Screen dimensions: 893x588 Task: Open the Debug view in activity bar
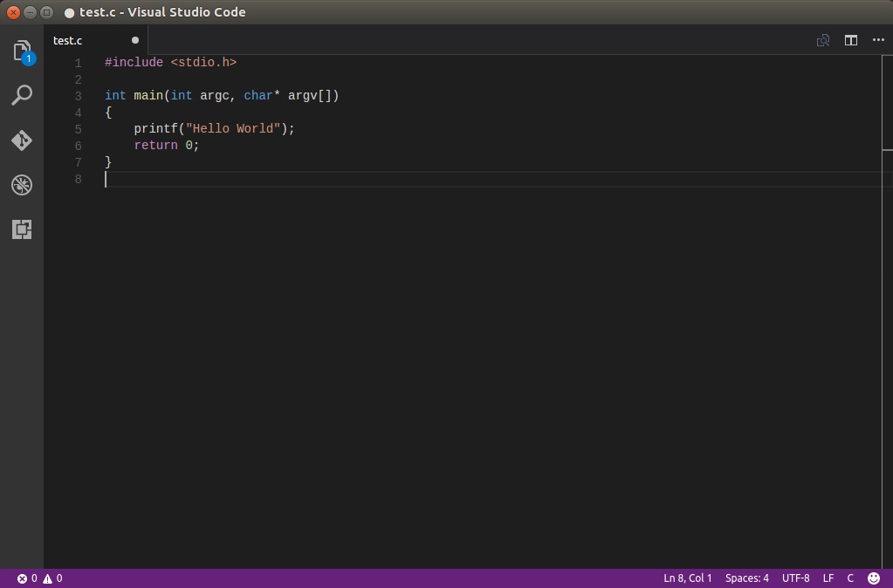(x=22, y=185)
